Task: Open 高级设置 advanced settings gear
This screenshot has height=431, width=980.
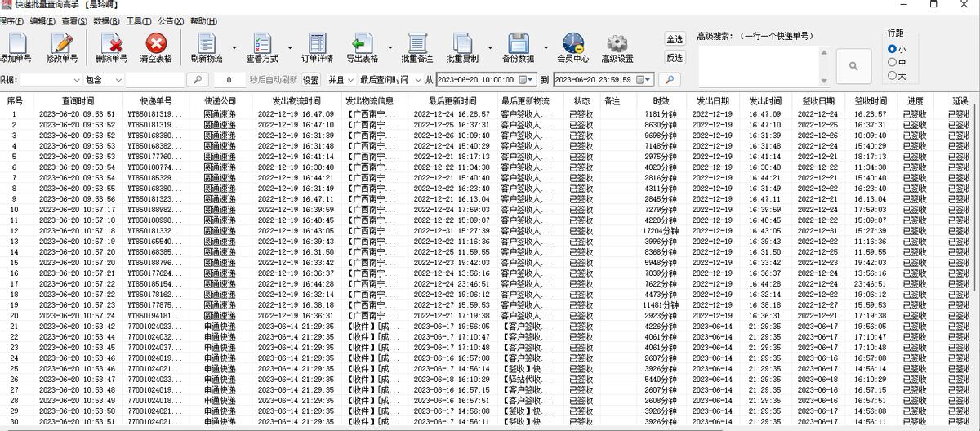Action: [x=617, y=48]
